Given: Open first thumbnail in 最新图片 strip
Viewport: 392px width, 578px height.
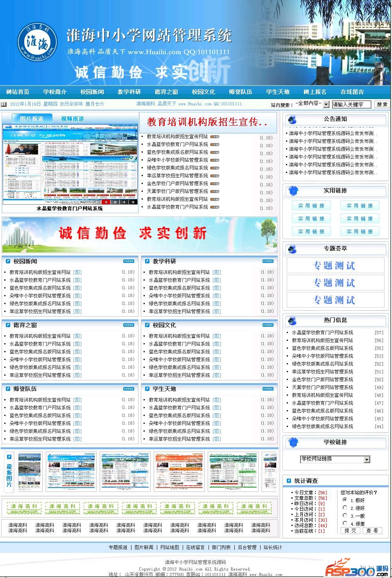Looking at the screenshot, I should pos(30,472).
